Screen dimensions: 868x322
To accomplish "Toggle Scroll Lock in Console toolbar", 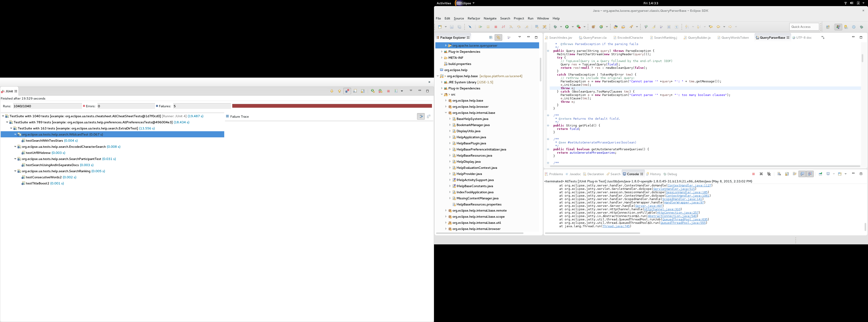I will coord(787,174).
